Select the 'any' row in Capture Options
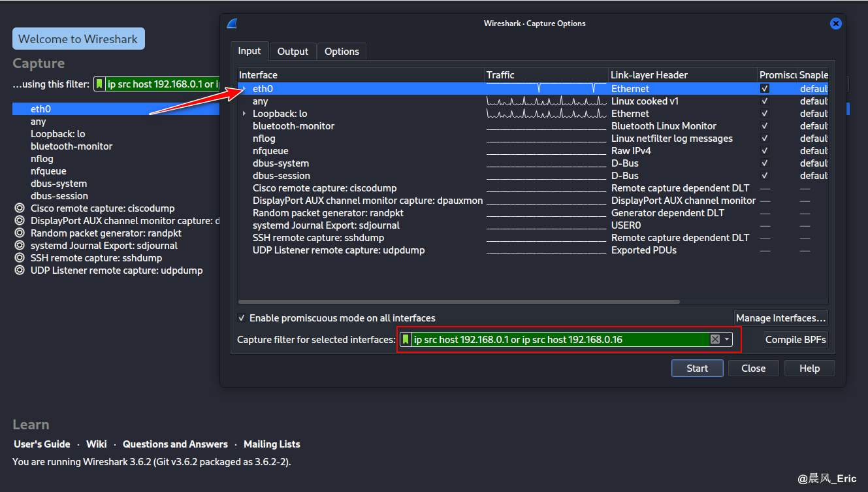Image resolution: width=868 pixels, height=492 pixels. coord(533,101)
